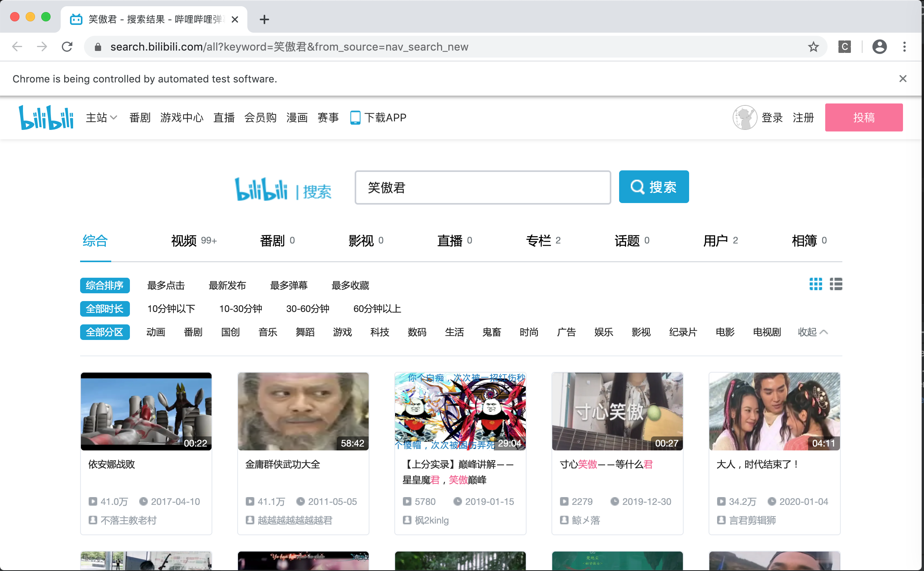Switch to 用户 results tab
924x571 pixels.
721,241
